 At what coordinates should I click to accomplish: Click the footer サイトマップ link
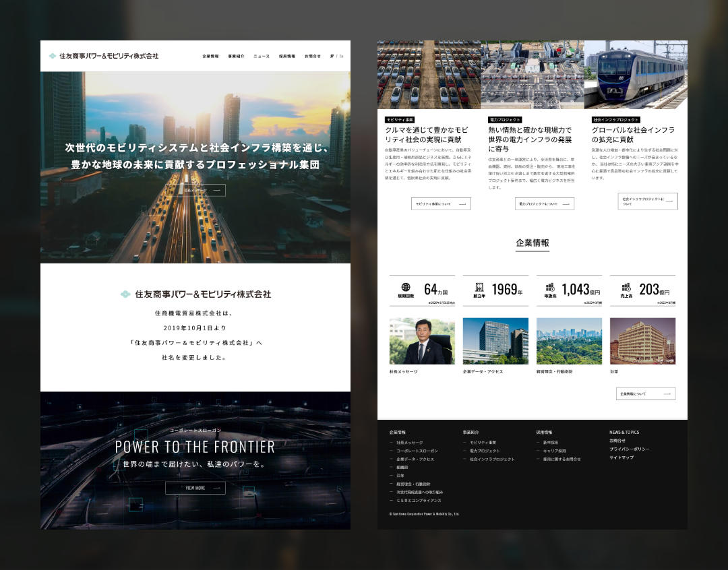point(621,457)
